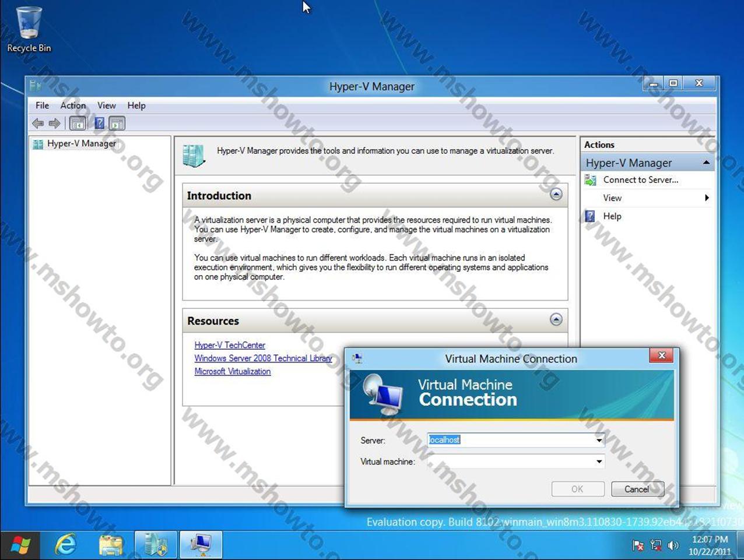Viewport: 744px width, 560px height.
Task: Click the Back arrow in the Hyper-V Manager toolbar
Action: [38, 124]
